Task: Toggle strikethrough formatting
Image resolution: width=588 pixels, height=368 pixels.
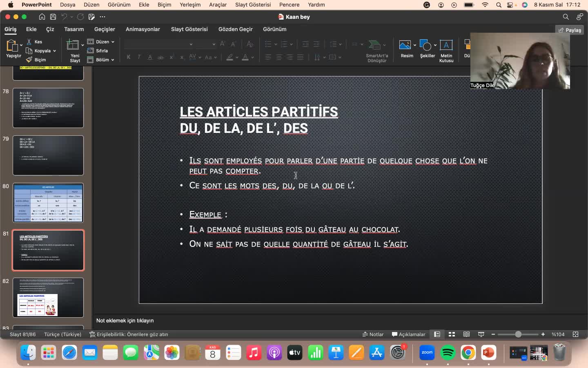Action: click(x=160, y=57)
